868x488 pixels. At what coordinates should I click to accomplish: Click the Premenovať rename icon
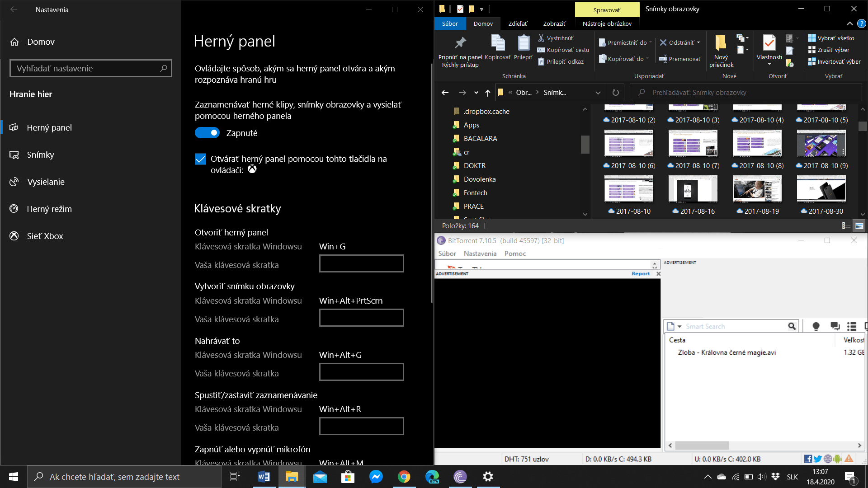pos(663,59)
